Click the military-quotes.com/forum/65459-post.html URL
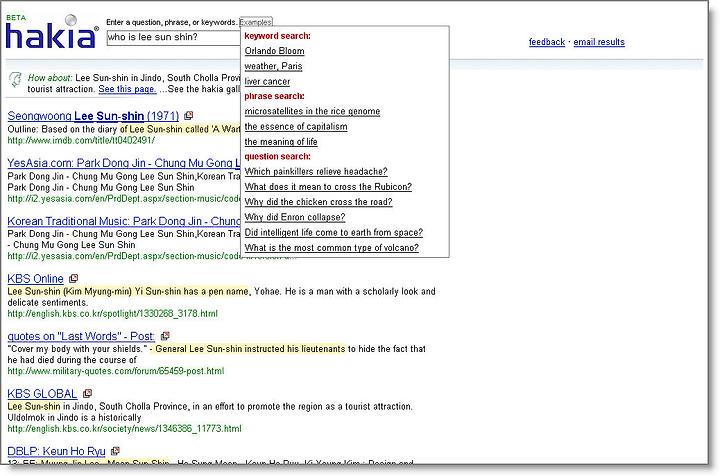 coord(116,371)
